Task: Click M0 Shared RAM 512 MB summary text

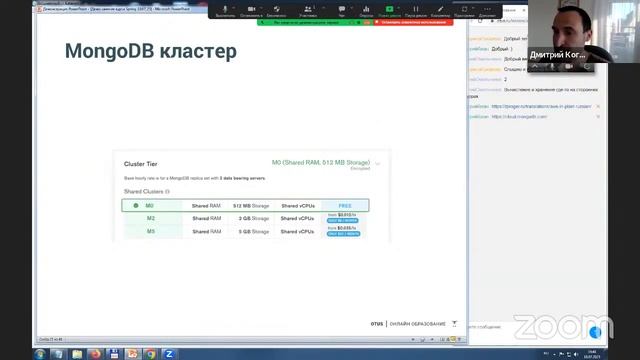Action: 321,162
